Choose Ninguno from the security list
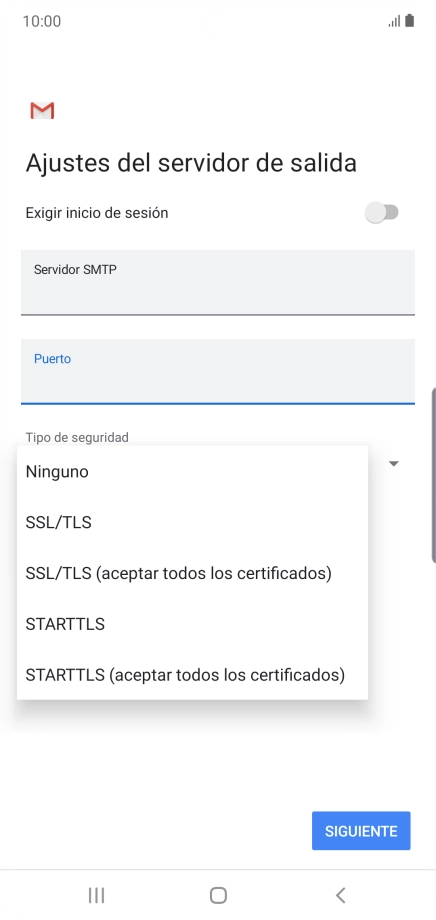The height and width of the screenshot is (920, 436). 192,472
